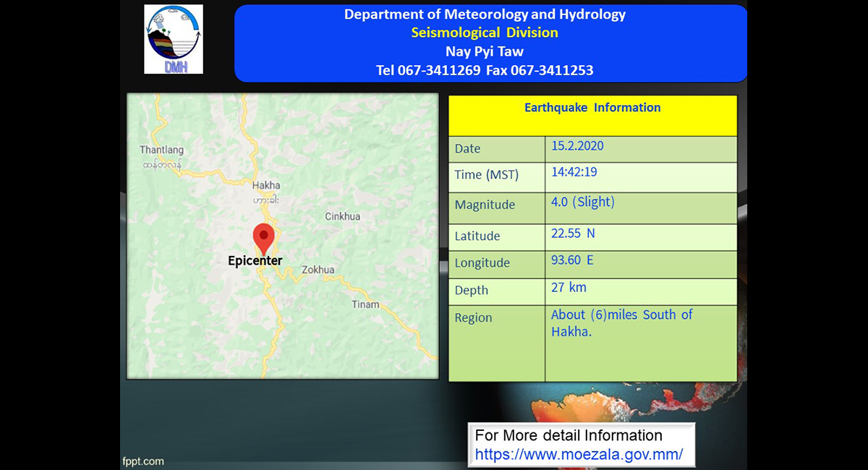Click the 'Tinam' place label on map
868x470 pixels.
coord(365,304)
